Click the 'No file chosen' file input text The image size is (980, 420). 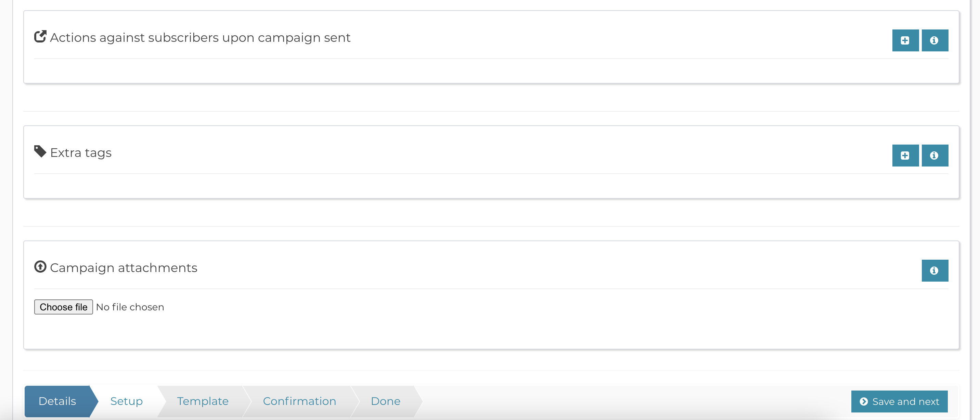(130, 307)
